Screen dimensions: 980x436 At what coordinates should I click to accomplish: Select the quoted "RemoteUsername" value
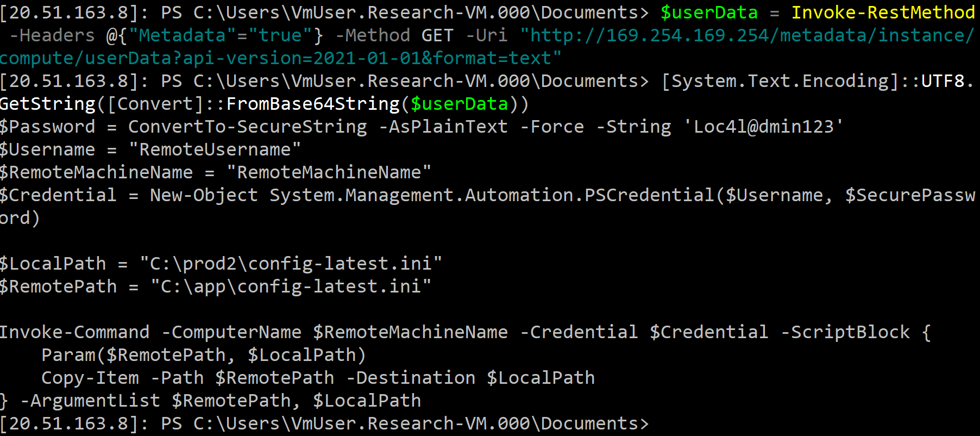215,150
